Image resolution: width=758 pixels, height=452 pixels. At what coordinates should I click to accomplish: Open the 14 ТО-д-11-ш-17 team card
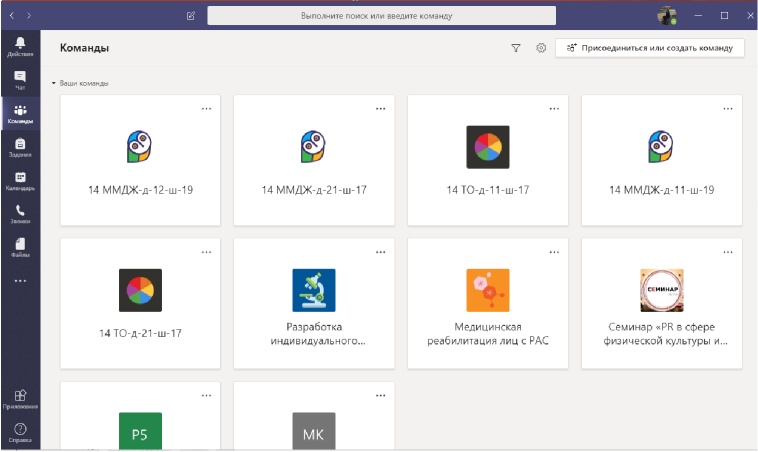click(488, 160)
